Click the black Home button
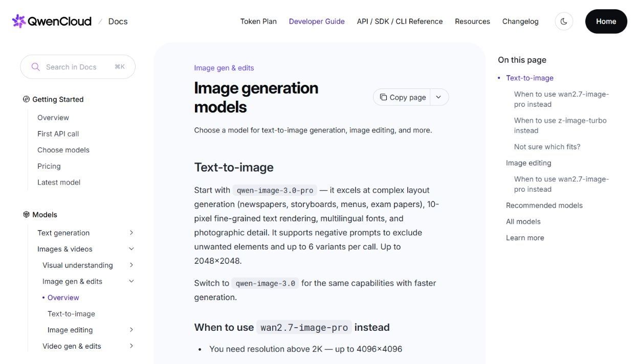Viewport: 638px width, 364px height. click(606, 21)
